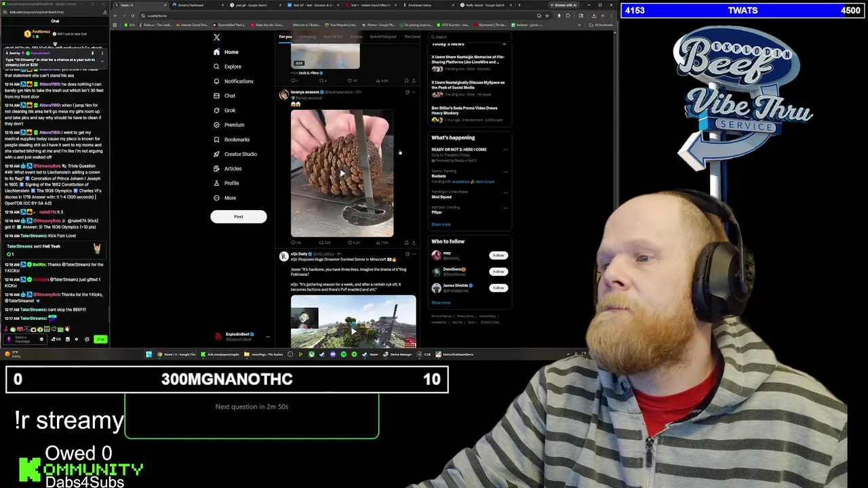
Task: Open Mod Squad trend options menu
Action: coord(505,192)
